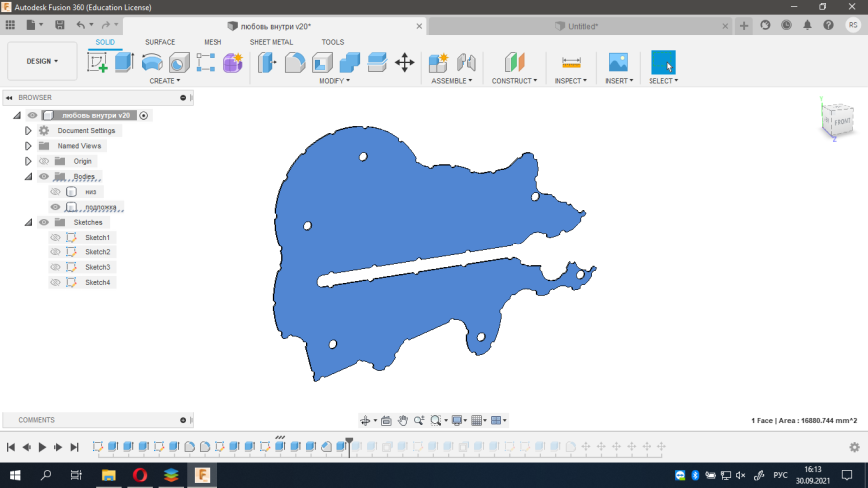Image resolution: width=868 pixels, height=488 pixels.
Task: Open the MODIFY menu
Action: [x=334, y=81]
